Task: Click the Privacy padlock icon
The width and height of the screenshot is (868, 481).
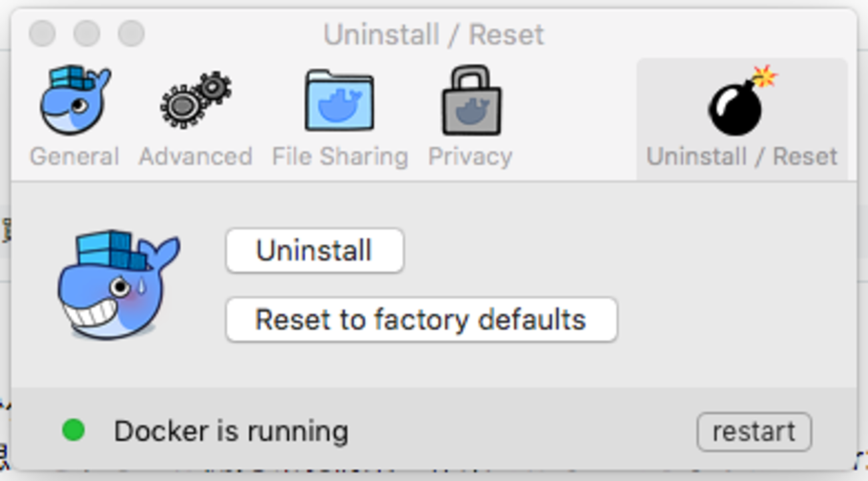Action: [471, 100]
